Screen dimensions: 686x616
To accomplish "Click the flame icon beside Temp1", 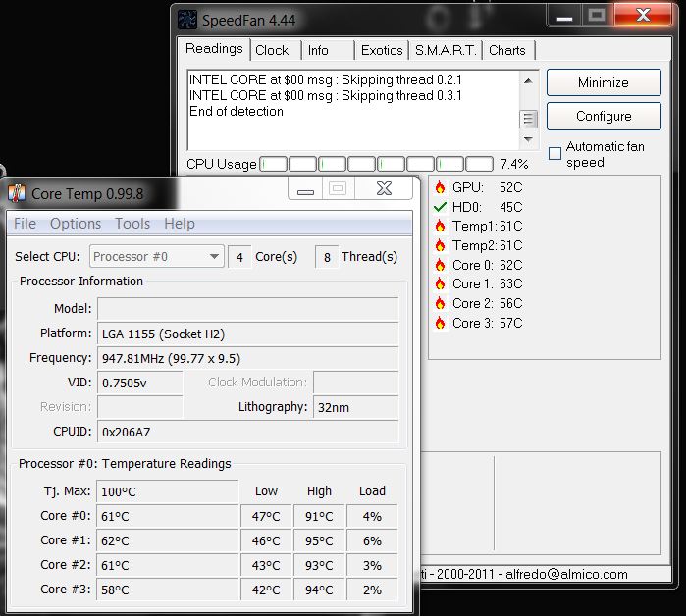I will coord(440,226).
